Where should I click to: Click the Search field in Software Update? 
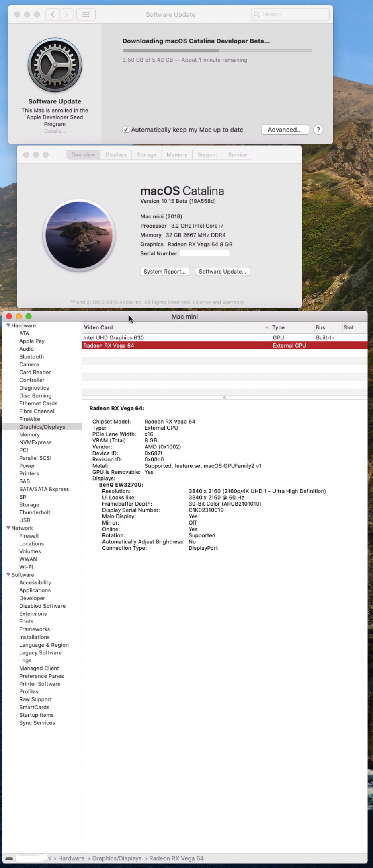pos(290,14)
